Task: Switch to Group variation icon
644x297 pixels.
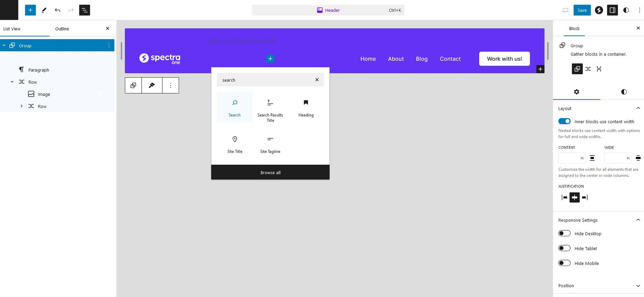Action: pos(577,69)
